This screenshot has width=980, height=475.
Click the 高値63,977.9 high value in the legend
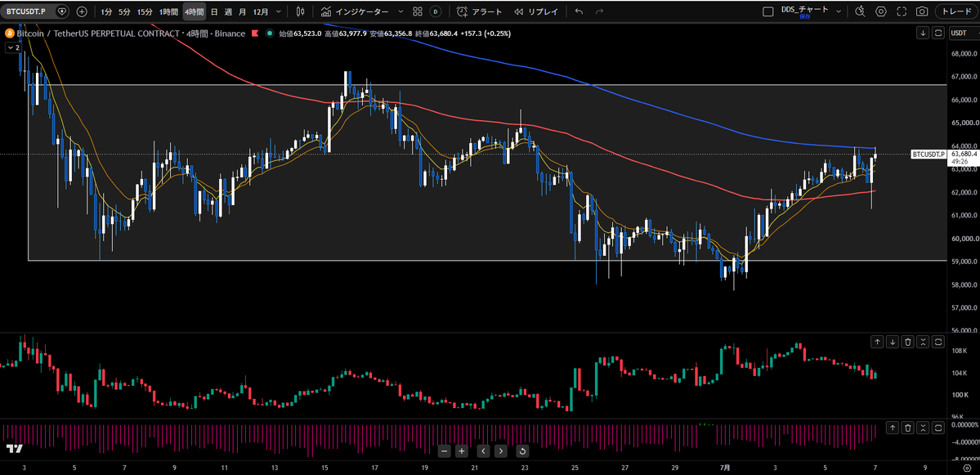click(346, 34)
